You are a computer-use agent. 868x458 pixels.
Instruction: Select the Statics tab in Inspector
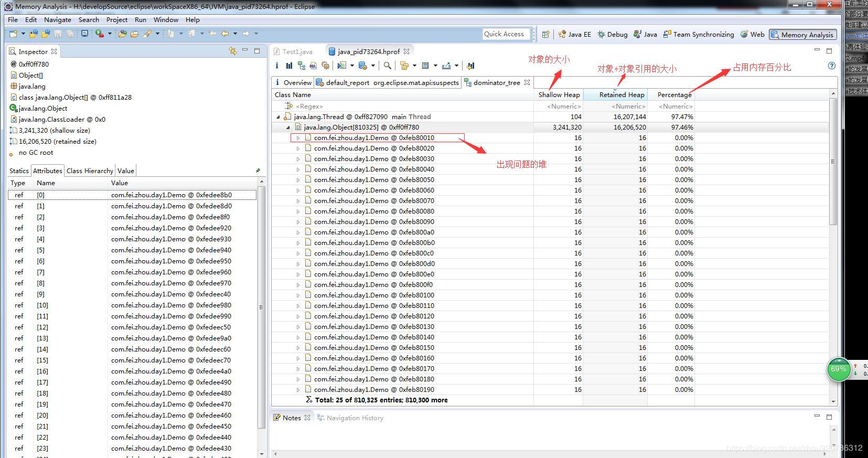[x=19, y=171]
